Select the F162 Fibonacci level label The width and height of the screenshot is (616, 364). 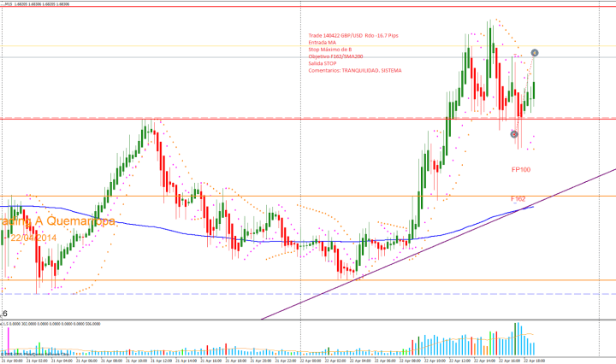(518, 198)
